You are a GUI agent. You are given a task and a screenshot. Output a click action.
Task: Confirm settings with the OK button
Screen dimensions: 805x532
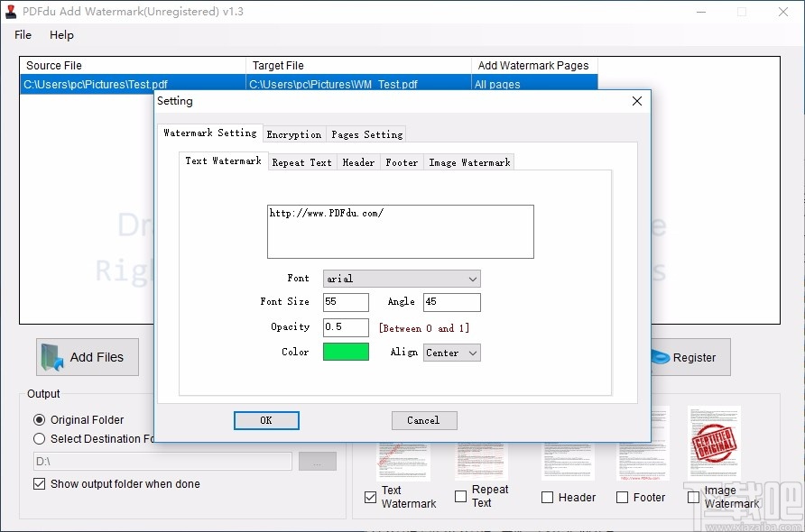266,421
